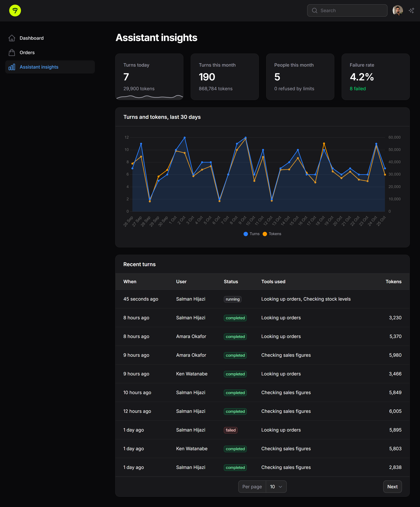Click the When column header
This screenshot has width=420, height=507.
point(130,282)
